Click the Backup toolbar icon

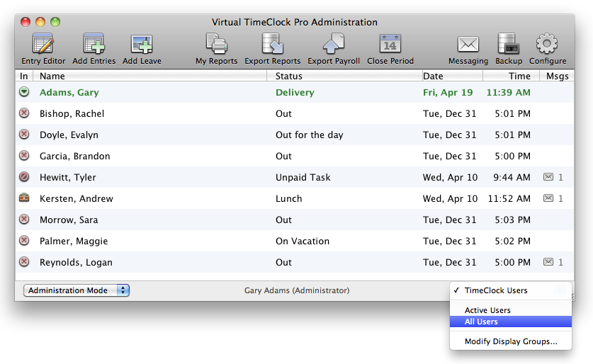click(509, 45)
